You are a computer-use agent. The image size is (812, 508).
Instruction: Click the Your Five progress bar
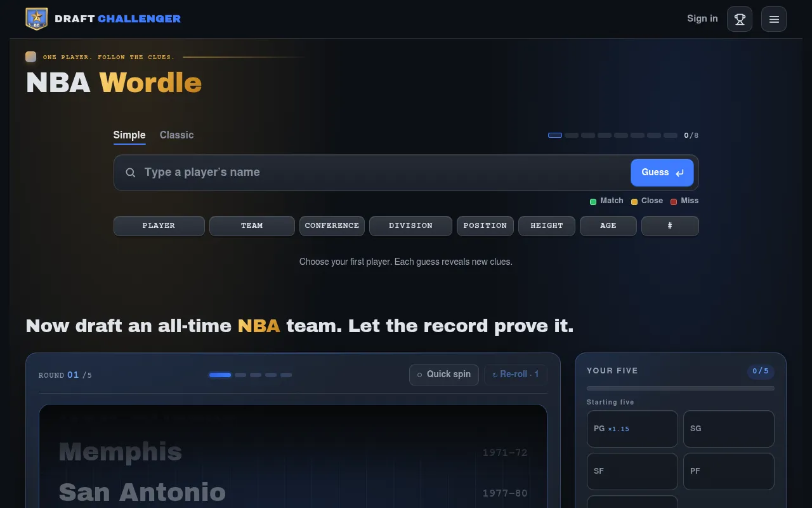[681, 388]
